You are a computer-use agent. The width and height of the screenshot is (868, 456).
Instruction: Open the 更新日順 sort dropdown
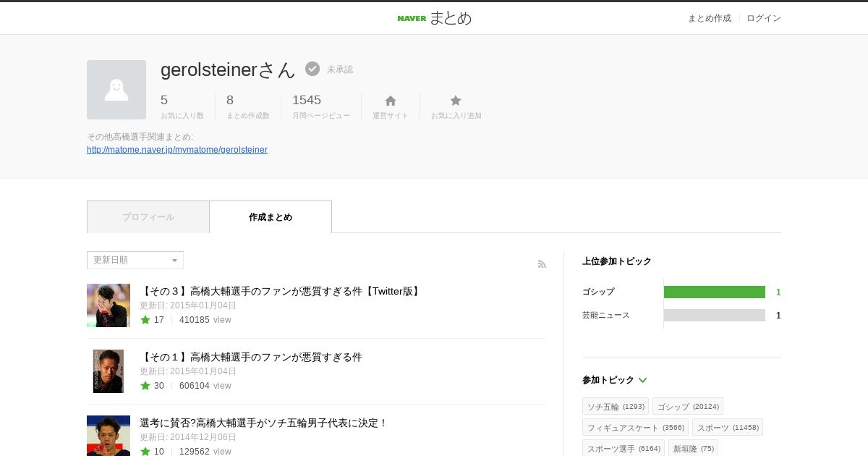click(135, 261)
